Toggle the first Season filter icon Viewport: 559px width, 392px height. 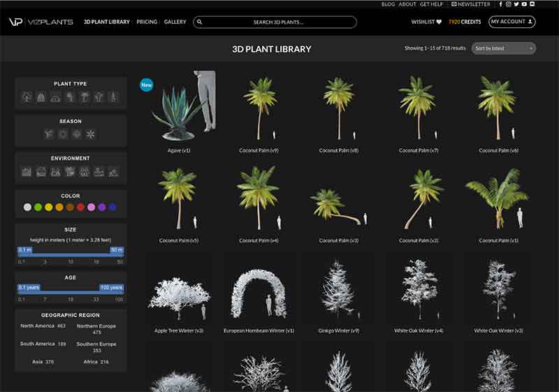coord(49,134)
